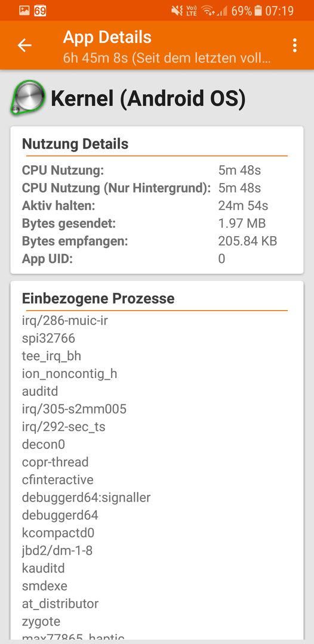
Task: Tap the Einbezogene Prozesse section heading
Action: 98,299
